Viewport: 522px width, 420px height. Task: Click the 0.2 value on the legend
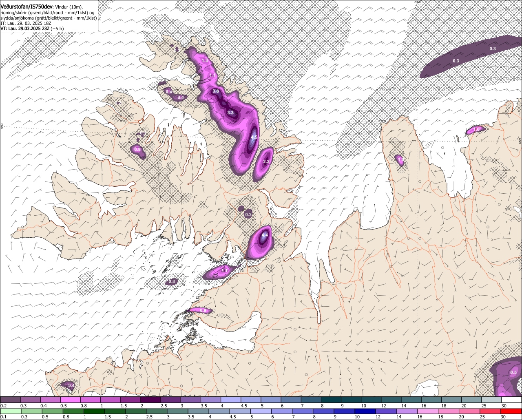click(4, 406)
